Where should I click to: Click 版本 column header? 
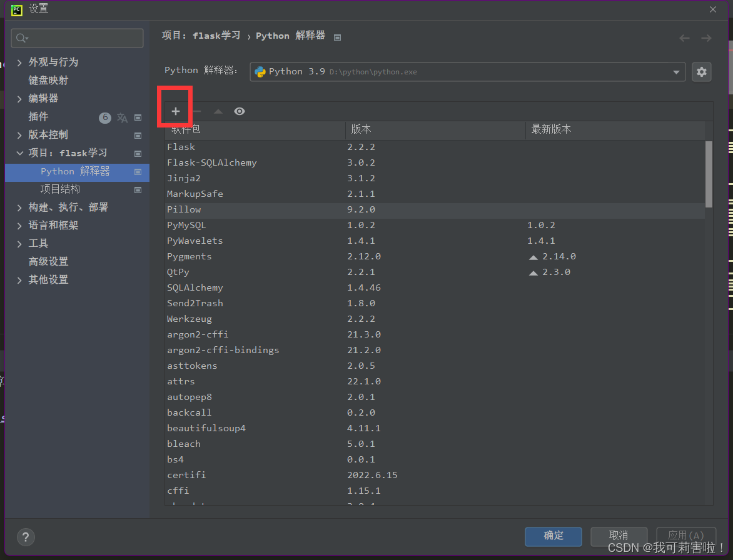coord(435,129)
